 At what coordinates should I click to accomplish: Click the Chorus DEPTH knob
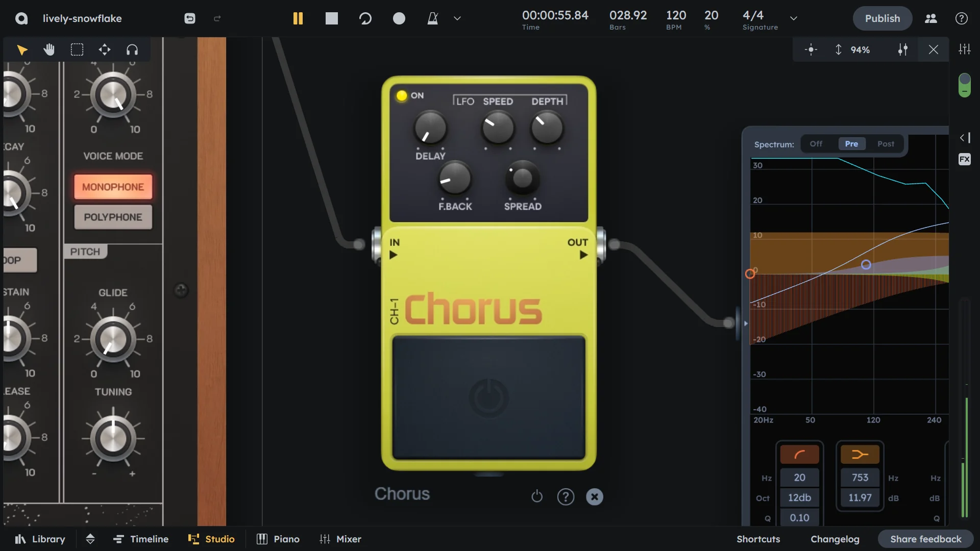tap(547, 128)
